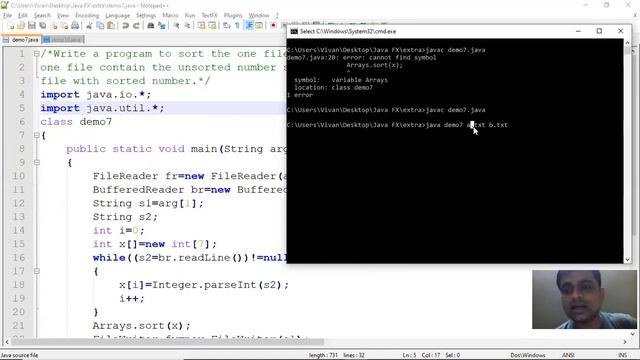Screen dimensions: 640x360
Task: Click the webcam video thumbnail
Action: 584,299
